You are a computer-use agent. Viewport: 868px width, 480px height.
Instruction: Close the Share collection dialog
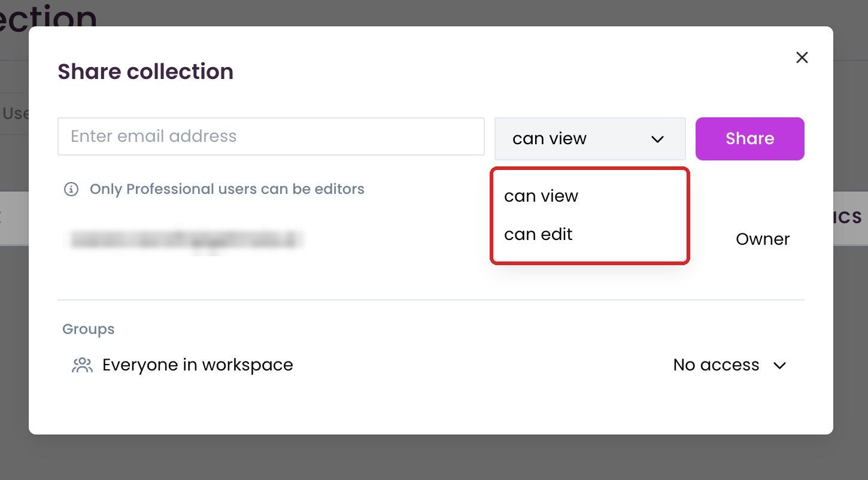pos(802,57)
